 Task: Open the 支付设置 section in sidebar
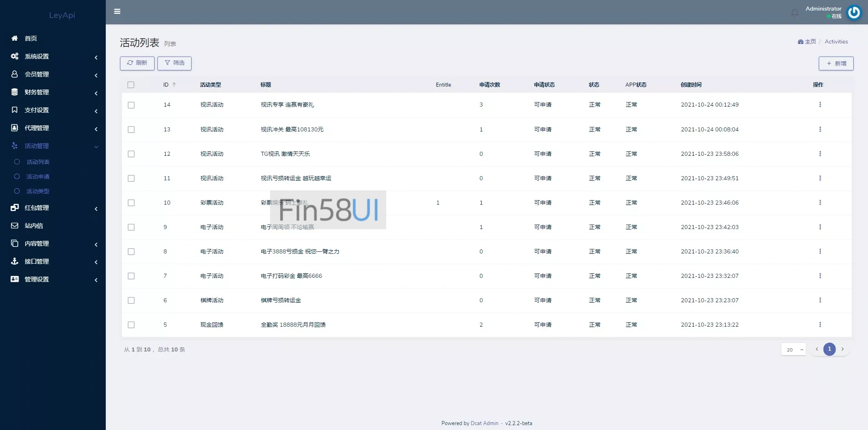pyautogui.click(x=37, y=110)
